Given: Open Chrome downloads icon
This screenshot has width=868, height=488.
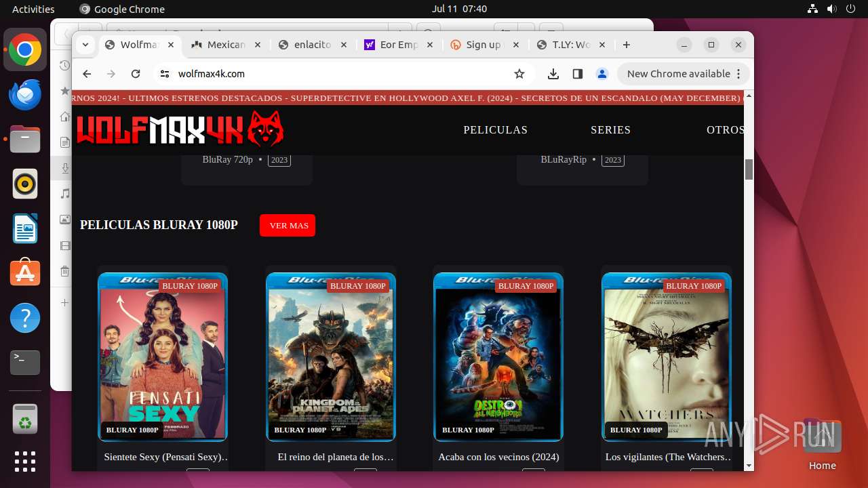Looking at the screenshot, I should coord(553,74).
